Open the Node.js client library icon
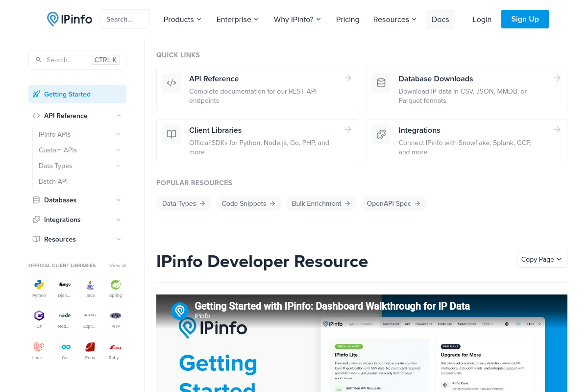Image resolution: width=588 pixels, height=392 pixels. (65, 316)
